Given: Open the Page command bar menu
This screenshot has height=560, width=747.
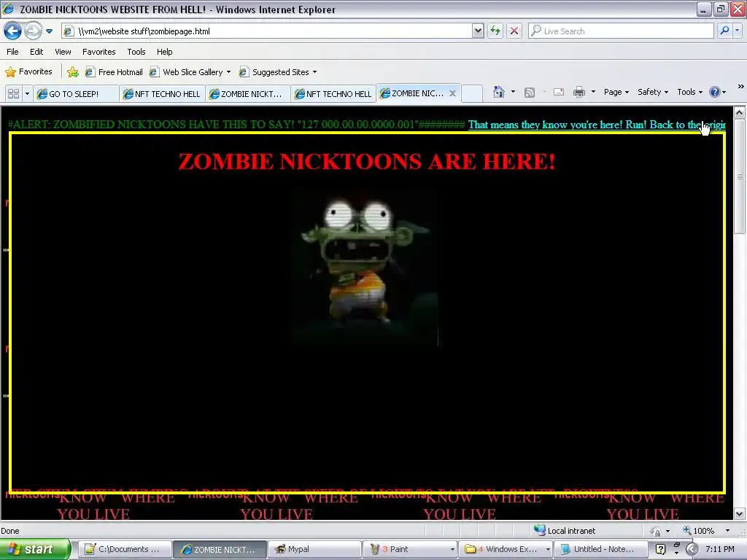Looking at the screenshot, I should click(616, 92).
